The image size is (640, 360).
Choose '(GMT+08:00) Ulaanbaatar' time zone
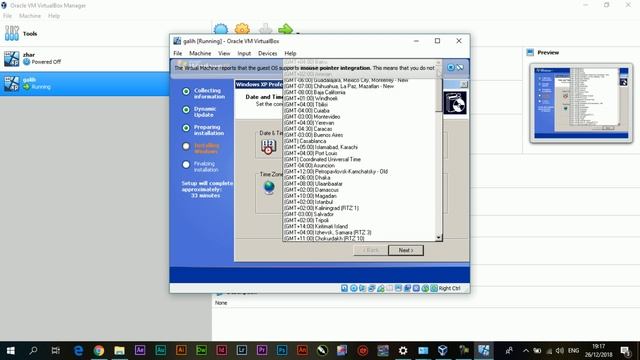point(313,184)
